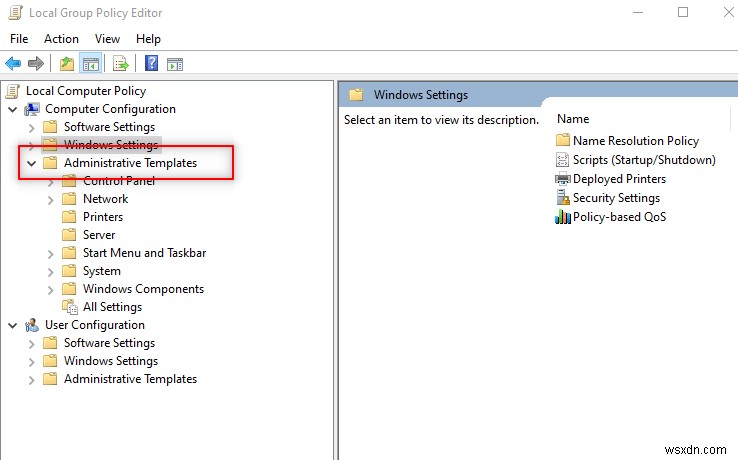Expand the Network folder in the tree
The width and height of the screenshot is (738, 460).
pyautogui.click(x=51, y=199)
